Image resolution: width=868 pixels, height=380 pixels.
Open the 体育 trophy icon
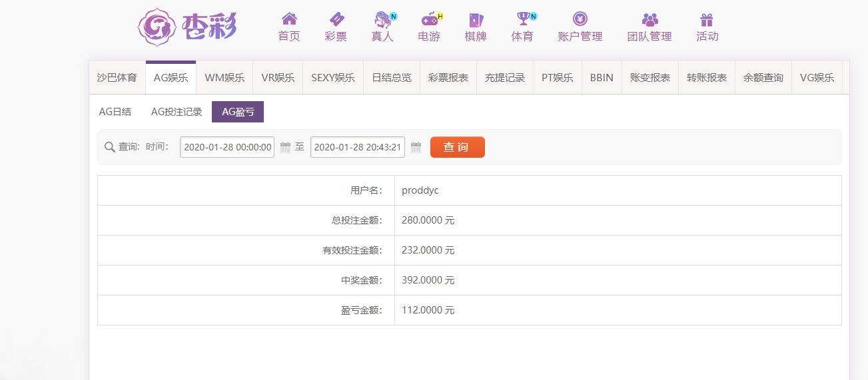[x=523, y=19]
